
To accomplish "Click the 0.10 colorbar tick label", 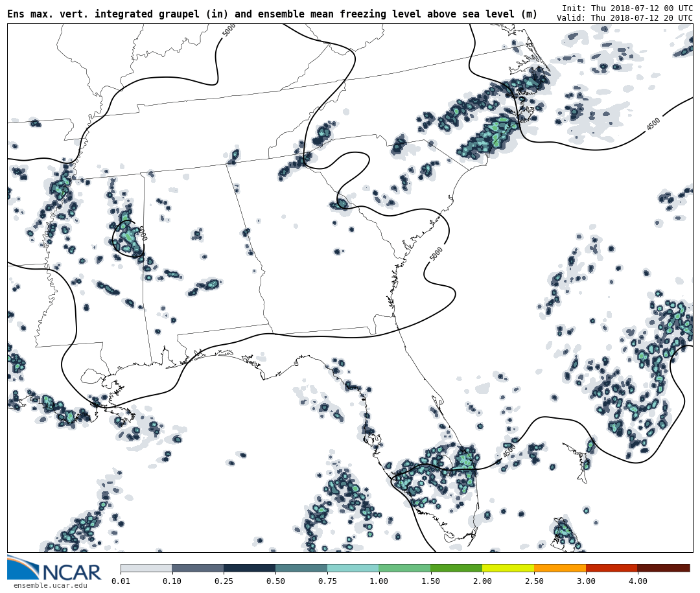I will 172,581.
